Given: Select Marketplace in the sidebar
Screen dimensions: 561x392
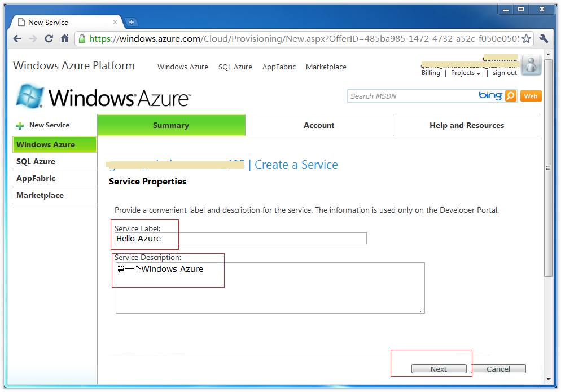Looking at the screenshot, I should click(54, 195).
